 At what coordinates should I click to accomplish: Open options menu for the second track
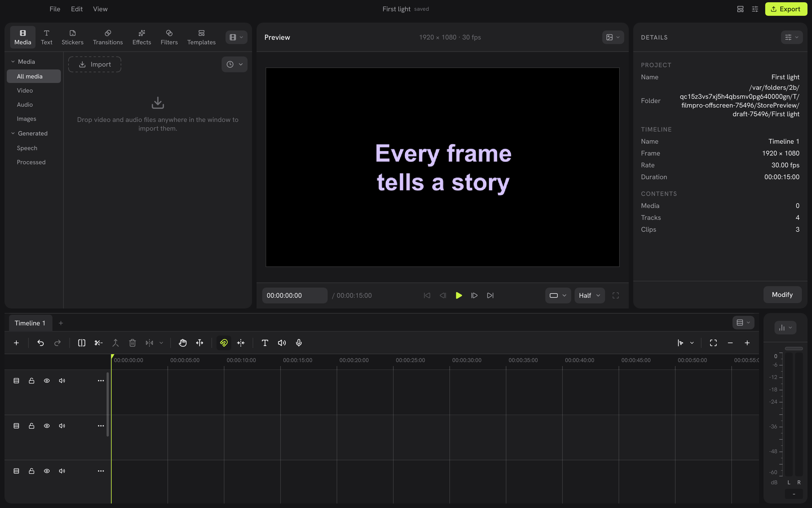[x=101, y=426]
